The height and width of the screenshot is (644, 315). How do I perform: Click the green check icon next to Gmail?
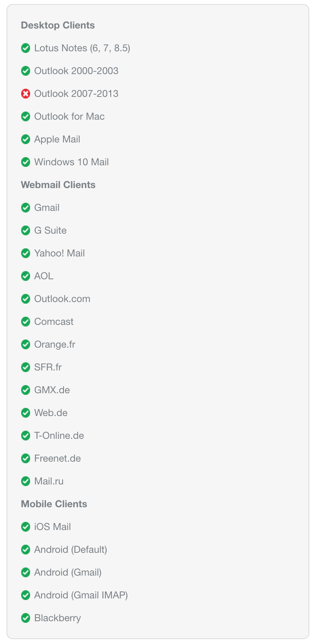pyautogui.click(x=26, y=208)
